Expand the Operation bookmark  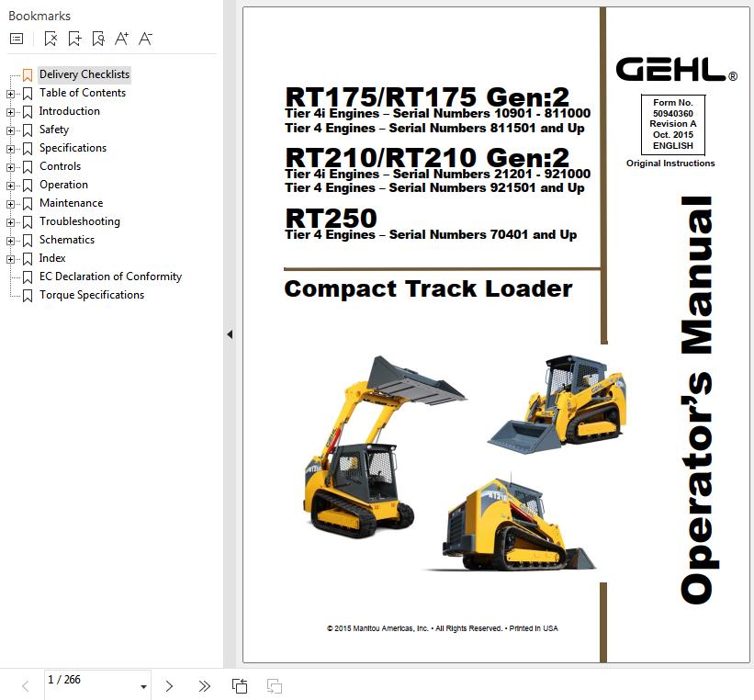pyautogui.click(x=10, y=186)
